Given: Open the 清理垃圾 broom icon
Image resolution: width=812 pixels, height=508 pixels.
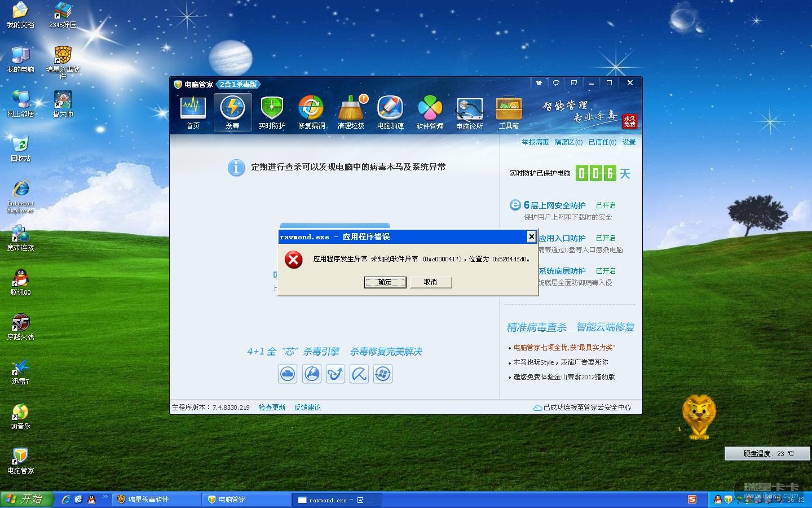Looking at the screenshot, I should (x=351, y=112).
